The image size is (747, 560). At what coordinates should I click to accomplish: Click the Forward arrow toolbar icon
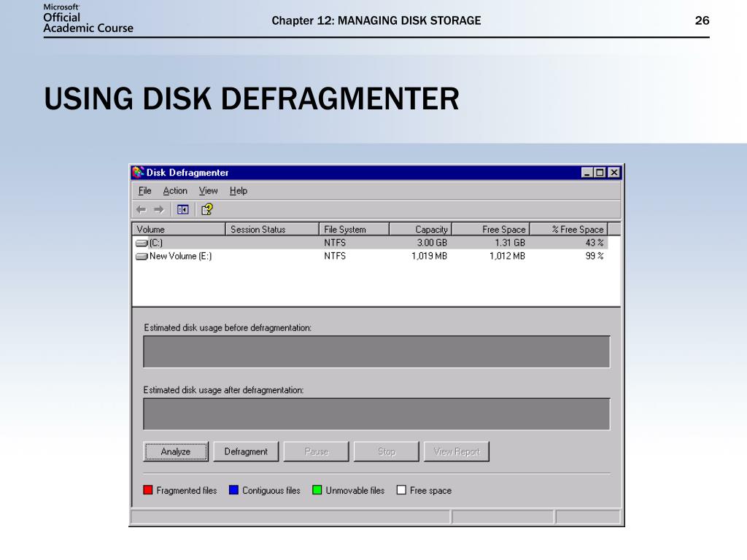pos(158,209)
